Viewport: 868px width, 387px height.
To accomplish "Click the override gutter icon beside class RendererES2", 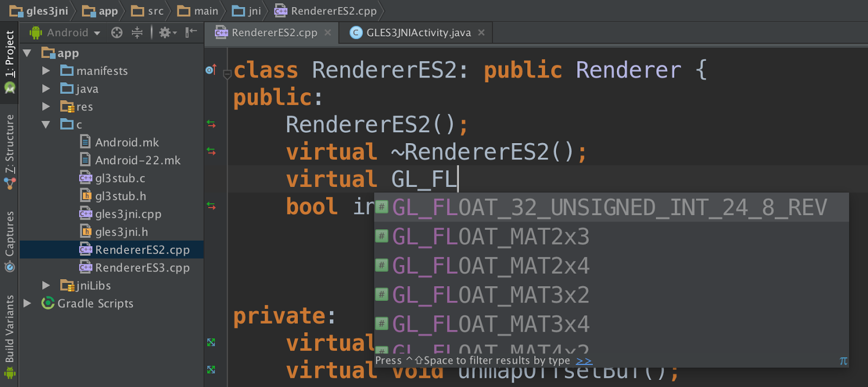I will pyautogui.click(x=211, y=69).
